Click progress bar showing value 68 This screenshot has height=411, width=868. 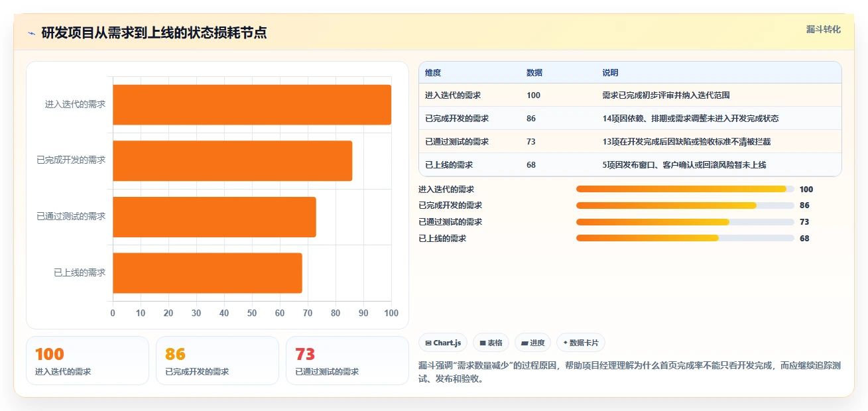(685, 238)
